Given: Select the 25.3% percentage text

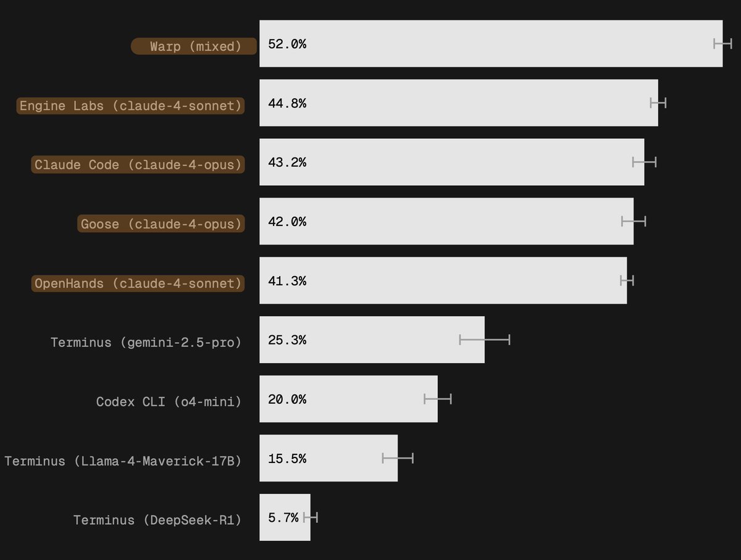Looking at the screenshot, I should click(x=287, y=341).
